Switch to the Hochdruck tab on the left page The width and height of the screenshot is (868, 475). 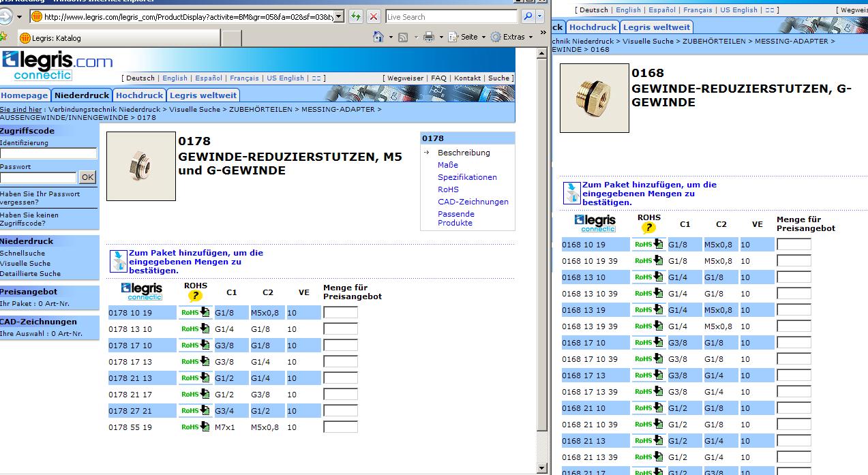click(x=139, y=95)
